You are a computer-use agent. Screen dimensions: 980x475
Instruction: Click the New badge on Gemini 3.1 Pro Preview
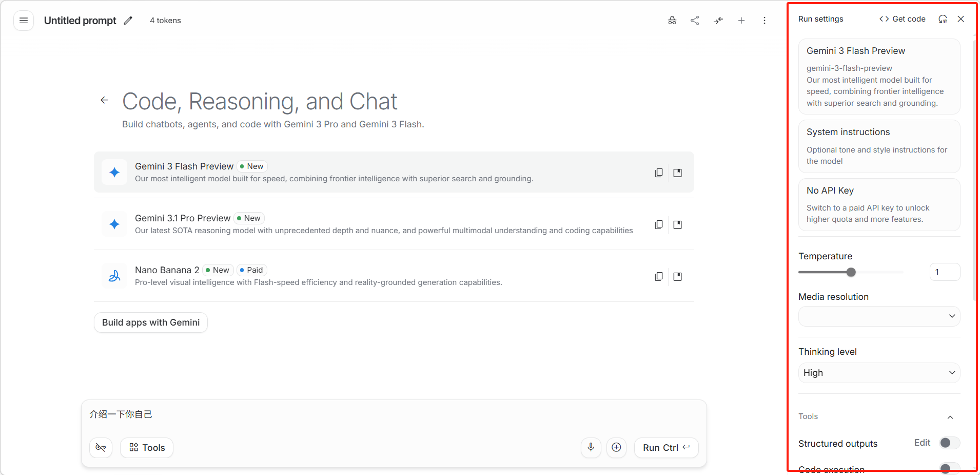[249, 218]
